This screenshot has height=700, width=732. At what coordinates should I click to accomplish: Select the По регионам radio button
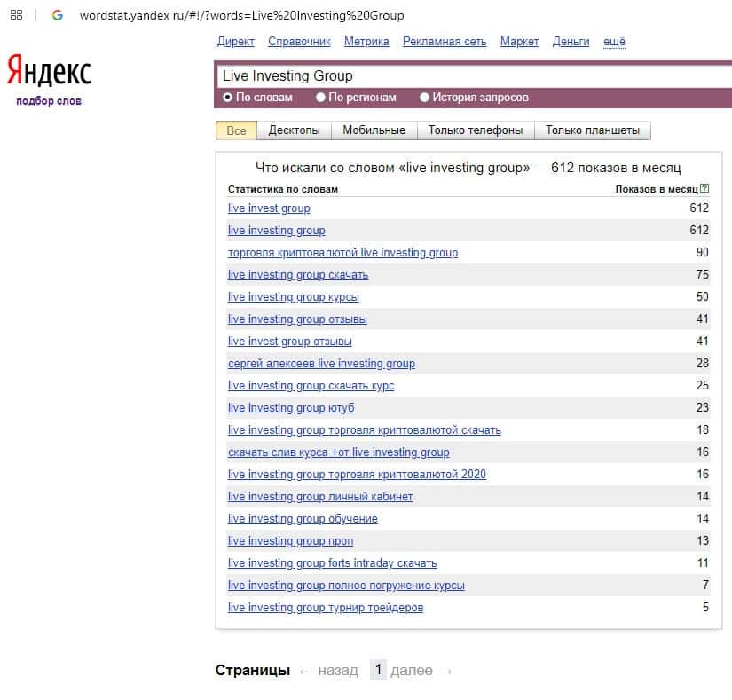point(320,98)
